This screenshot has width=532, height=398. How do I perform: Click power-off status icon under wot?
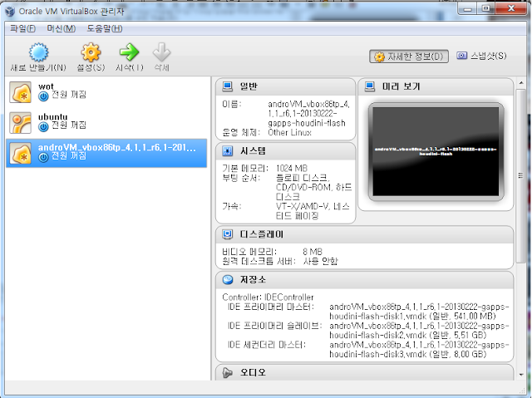click(x=43, y=96)
